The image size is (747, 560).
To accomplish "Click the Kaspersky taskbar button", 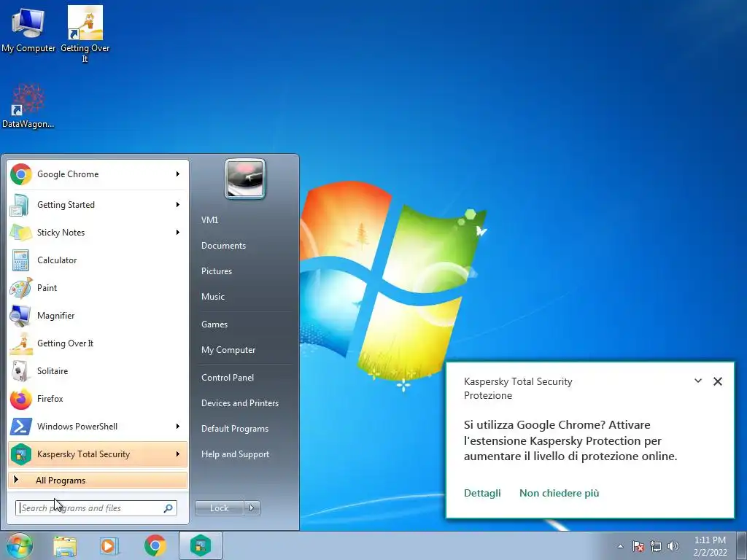I will click(x=201, y=545).
